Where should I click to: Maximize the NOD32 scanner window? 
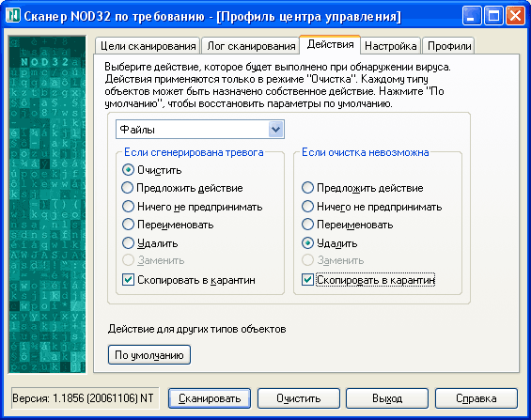(493, 16)
